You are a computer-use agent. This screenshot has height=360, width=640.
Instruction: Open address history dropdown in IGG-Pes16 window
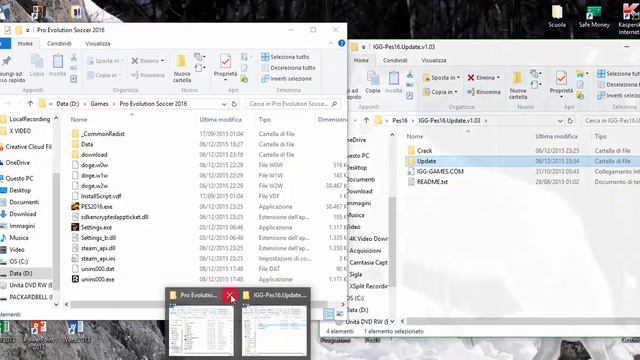560,120
